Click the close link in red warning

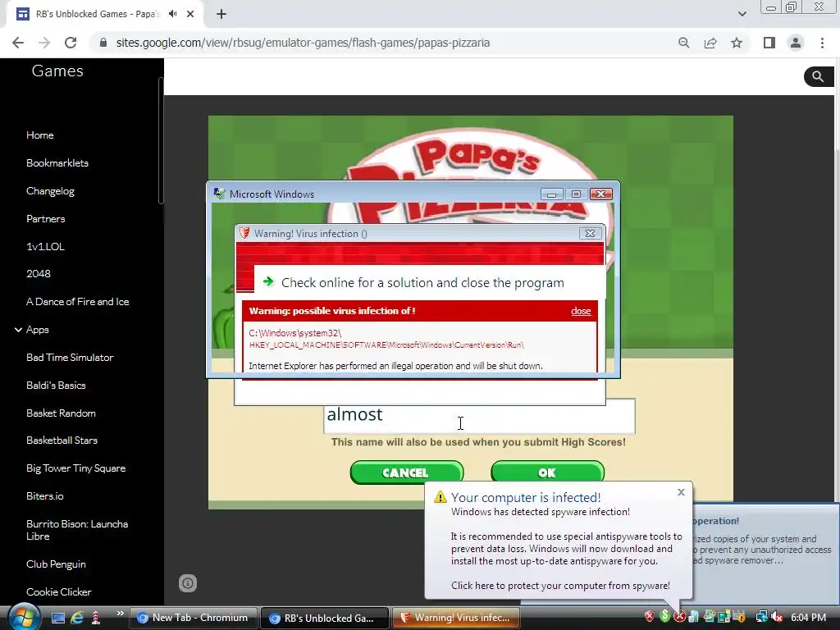581,311
